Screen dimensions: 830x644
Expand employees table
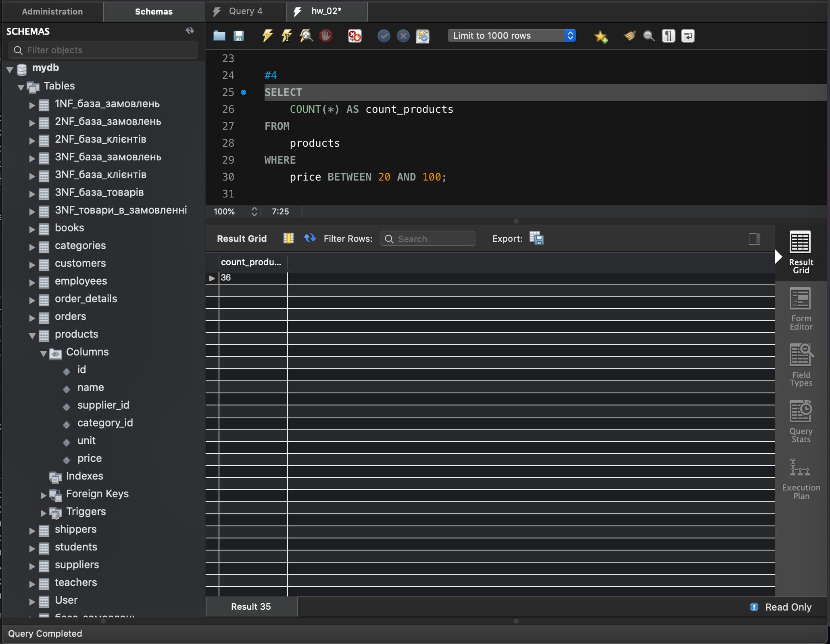(x=32, y=283)
